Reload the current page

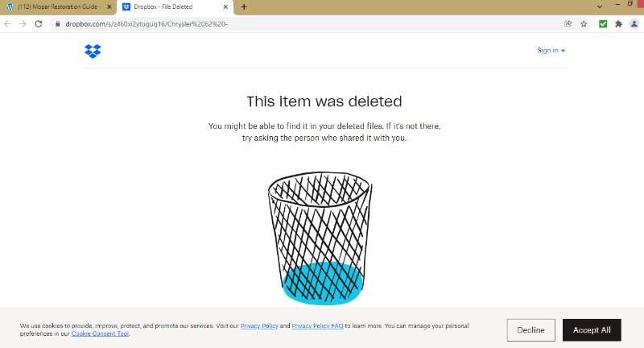coord(37,24)
